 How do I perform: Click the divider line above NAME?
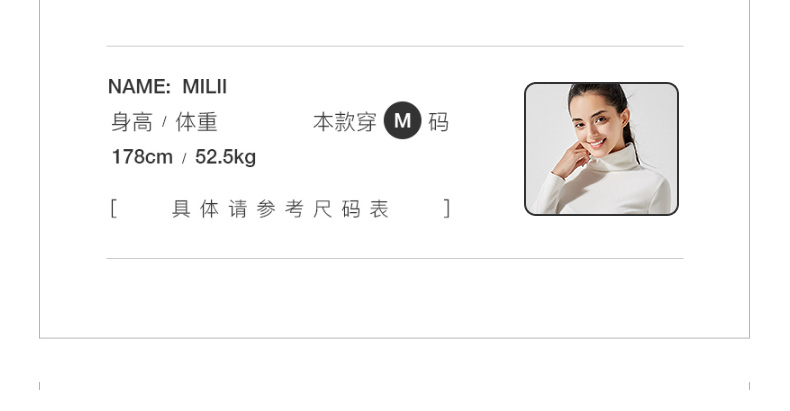pos(395,46)
